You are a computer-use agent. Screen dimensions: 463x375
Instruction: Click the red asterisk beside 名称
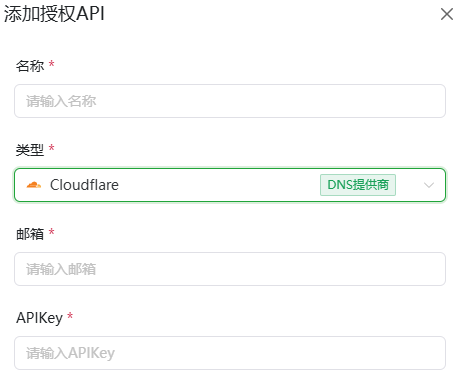tap(52, 63)
